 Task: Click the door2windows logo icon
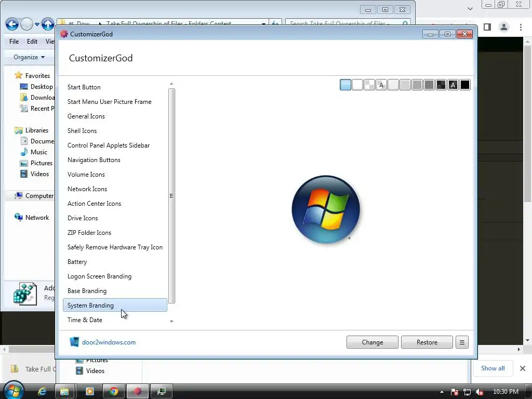74,342
